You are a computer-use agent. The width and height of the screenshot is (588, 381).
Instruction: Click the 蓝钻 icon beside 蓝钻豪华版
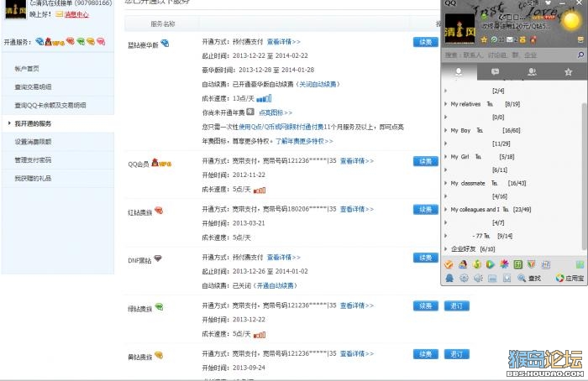coord(165,44)
